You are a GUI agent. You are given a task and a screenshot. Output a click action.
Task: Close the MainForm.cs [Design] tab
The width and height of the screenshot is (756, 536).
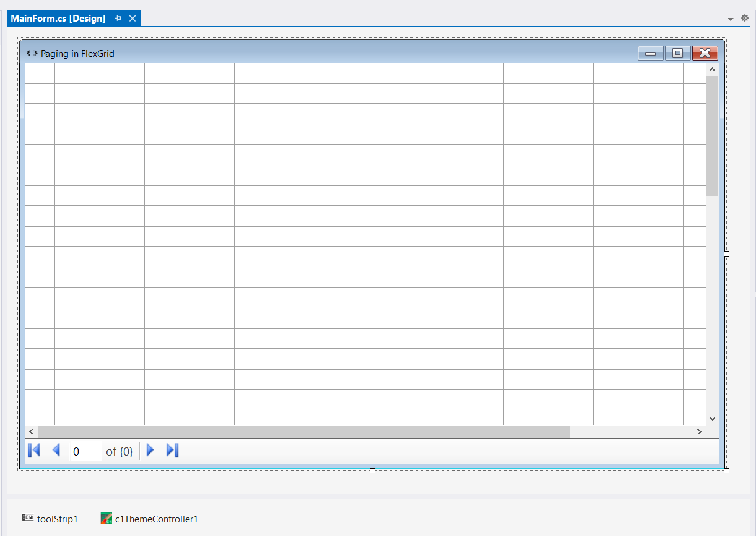pyautogui.click(x=133, y=19)
